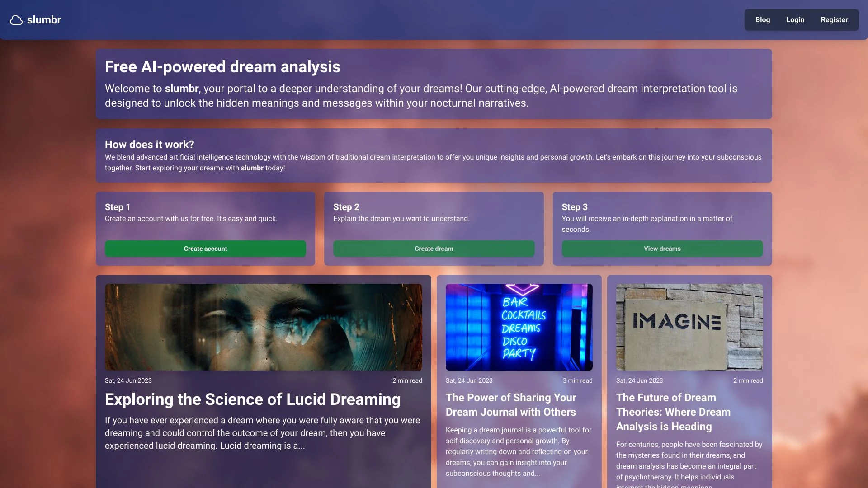Click the Free AI-powered dream analysis heading

pyautogui.click(x=222, y=66)
